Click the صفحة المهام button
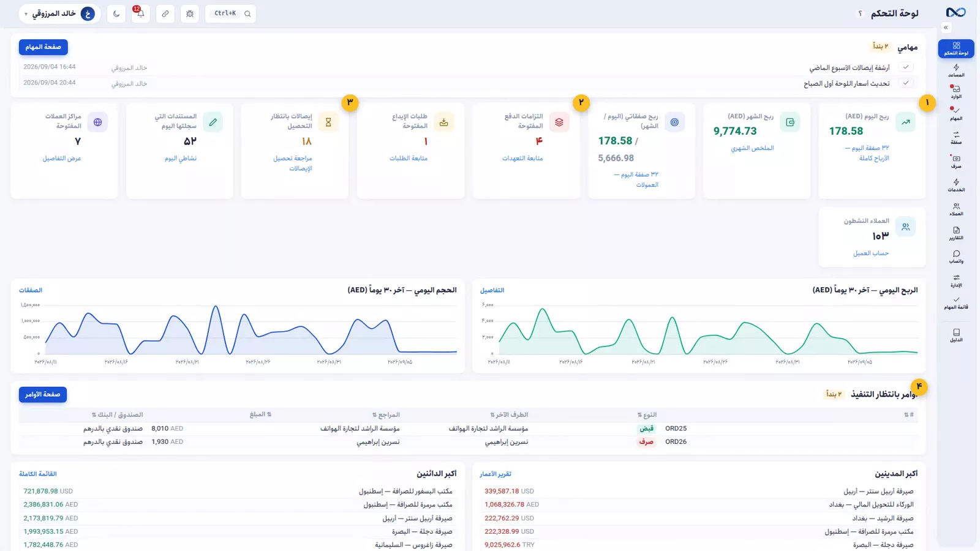Image resolution: width=980 pixels, height=551 pixels. pos(43,47)
